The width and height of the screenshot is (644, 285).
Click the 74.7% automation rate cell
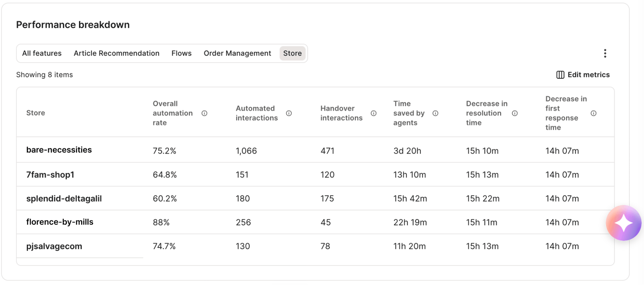tap(164, 246)
